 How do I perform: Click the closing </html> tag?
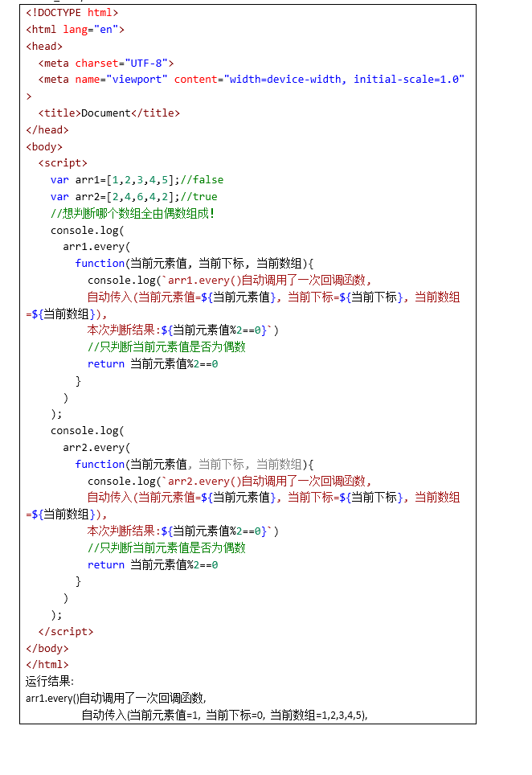click(47, 665)
